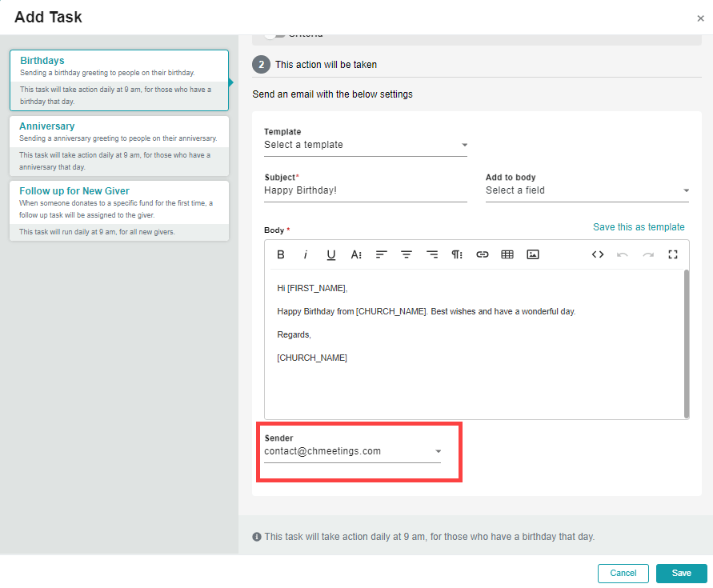Switch editor to code view
The height and width of the screenshot is (588, 713).
coord(598,254)
